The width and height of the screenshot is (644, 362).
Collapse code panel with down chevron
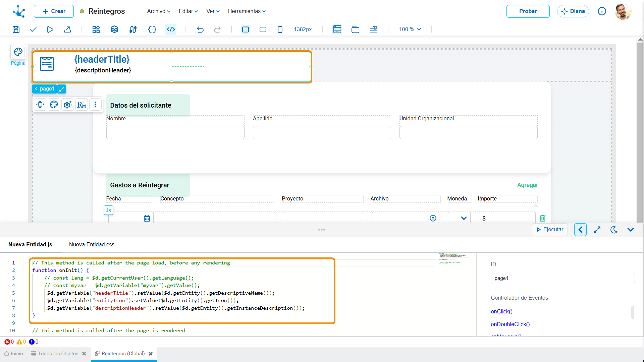tap(631, 230)
